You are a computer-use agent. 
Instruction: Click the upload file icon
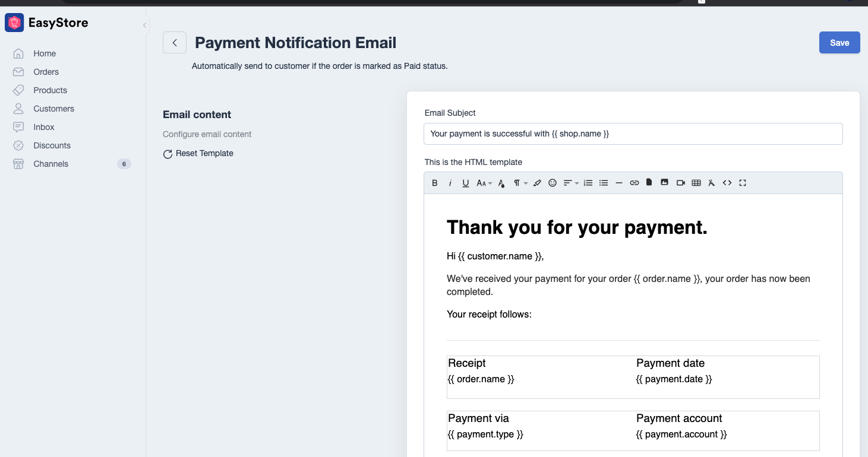point(649,182)
